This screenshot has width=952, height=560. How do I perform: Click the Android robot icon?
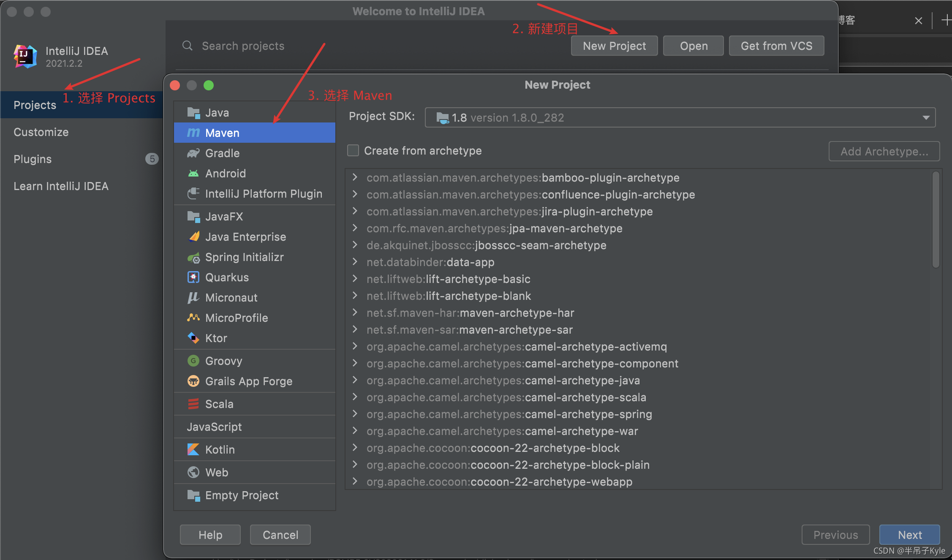[193, 174]
